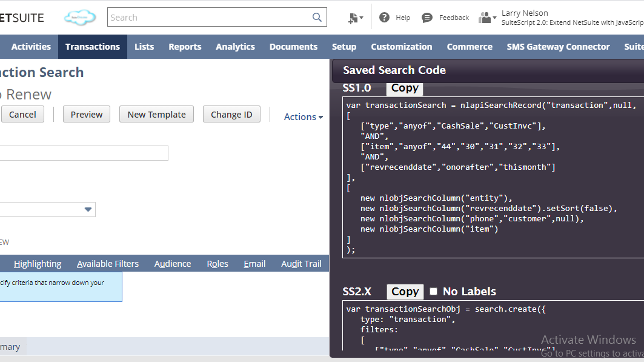Toggle the No Labels checkbox
644x362 pixels.
pyautogui.click(x=433, y=291)
